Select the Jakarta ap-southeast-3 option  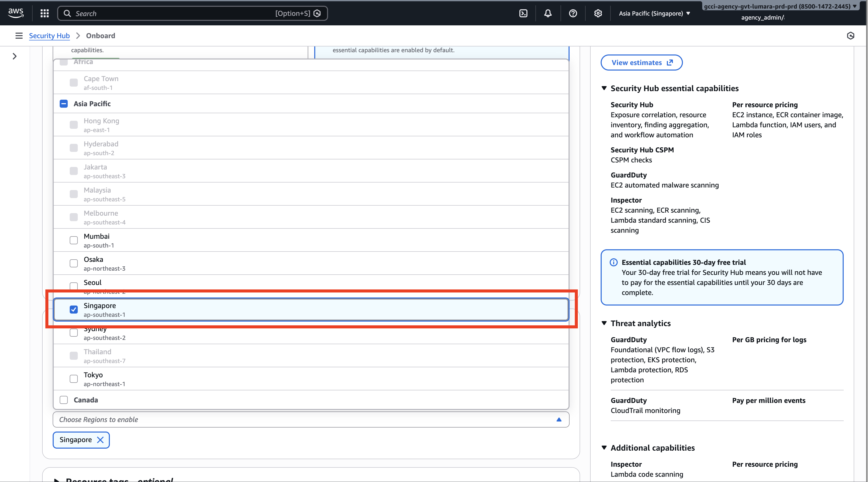click(x=311, y=171)
